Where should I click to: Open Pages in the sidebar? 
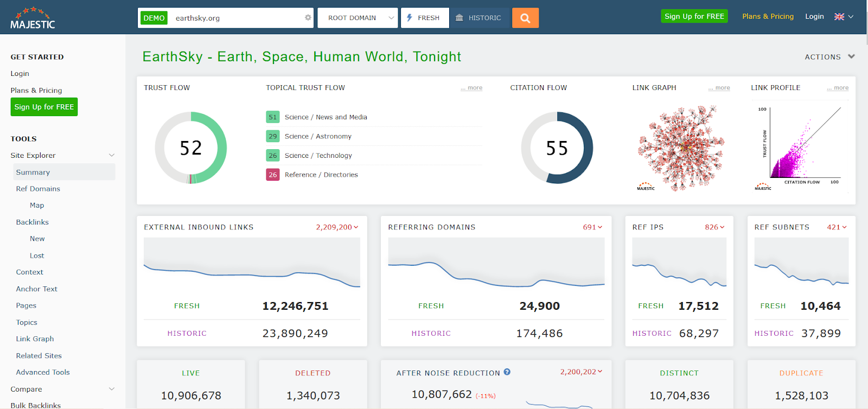tap(26, 305)
